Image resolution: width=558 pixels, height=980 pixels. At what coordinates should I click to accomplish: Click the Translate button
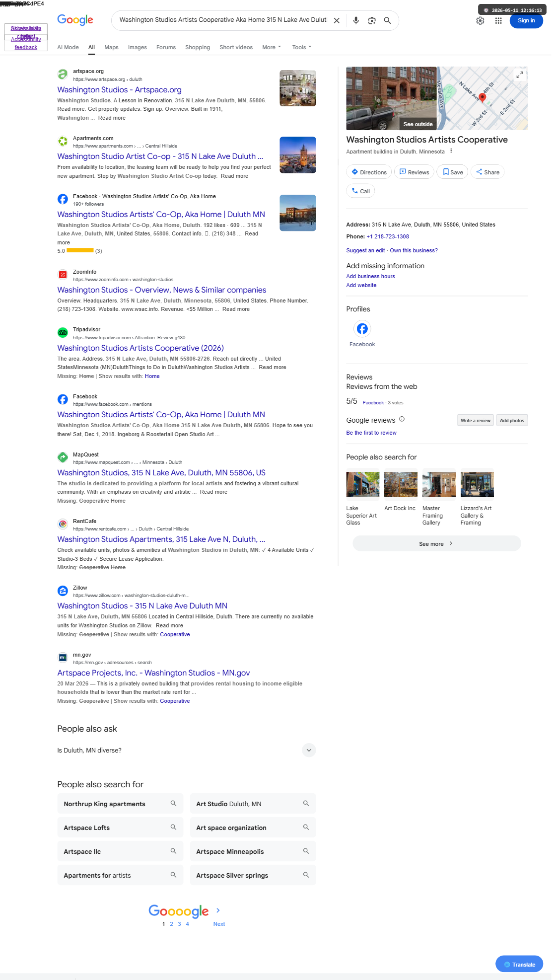coord(519,964)
